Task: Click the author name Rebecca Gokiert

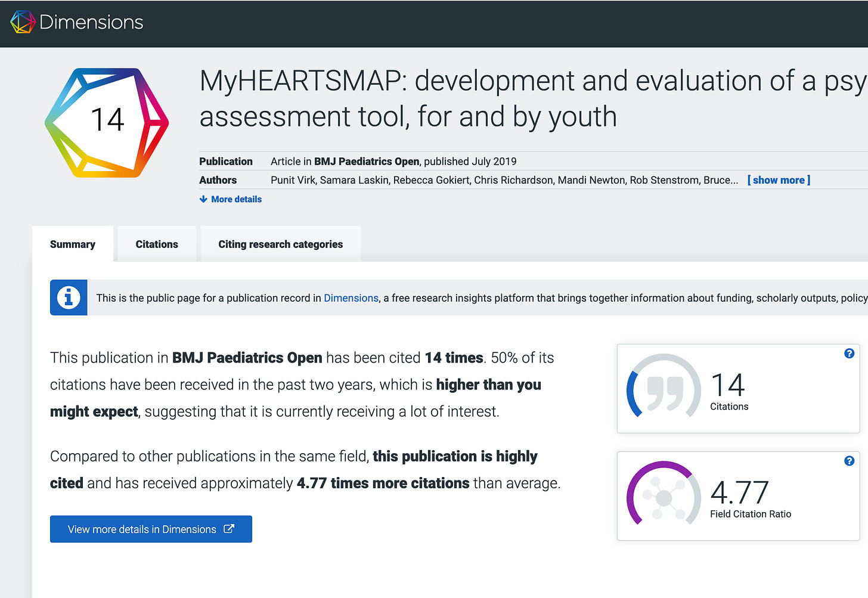Action: point(431,180)
